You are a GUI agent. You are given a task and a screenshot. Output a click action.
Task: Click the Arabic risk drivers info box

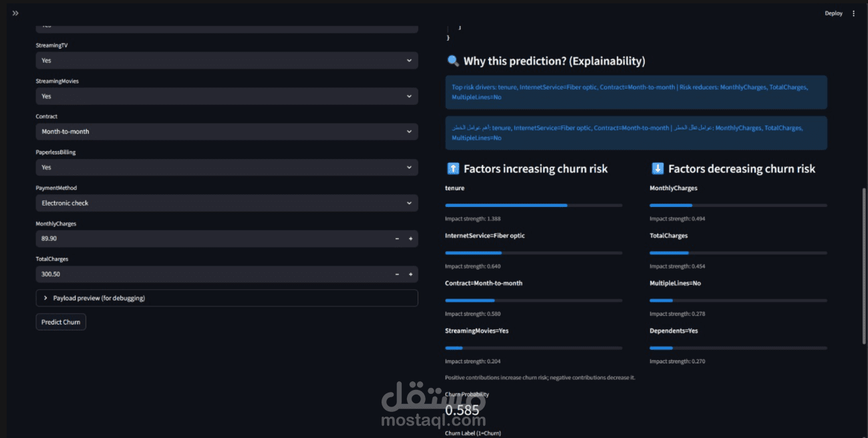[x=636, y=133]
